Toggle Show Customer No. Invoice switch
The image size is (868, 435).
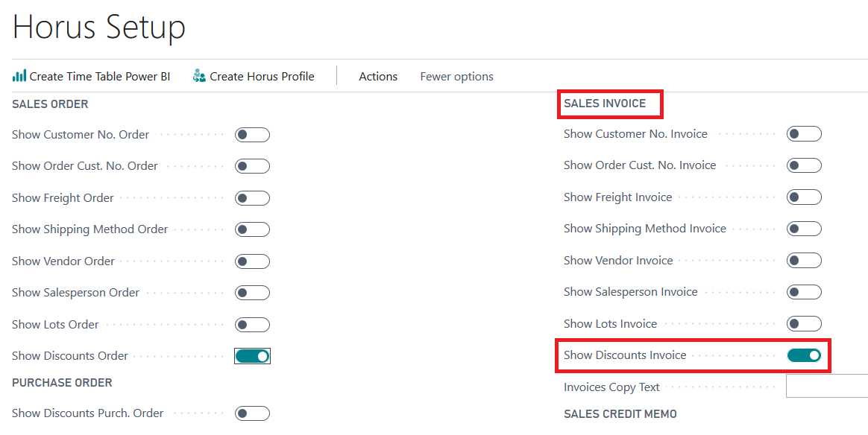point(805,134)
